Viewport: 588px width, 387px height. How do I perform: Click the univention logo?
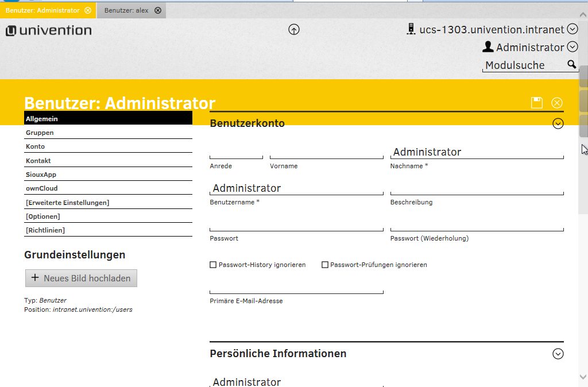coord(49,30)
